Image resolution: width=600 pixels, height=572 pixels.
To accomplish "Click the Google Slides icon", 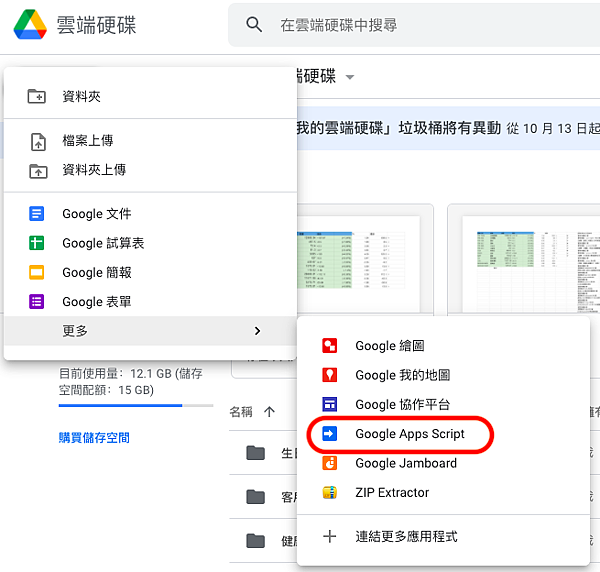I will click(x=37, y=272).
